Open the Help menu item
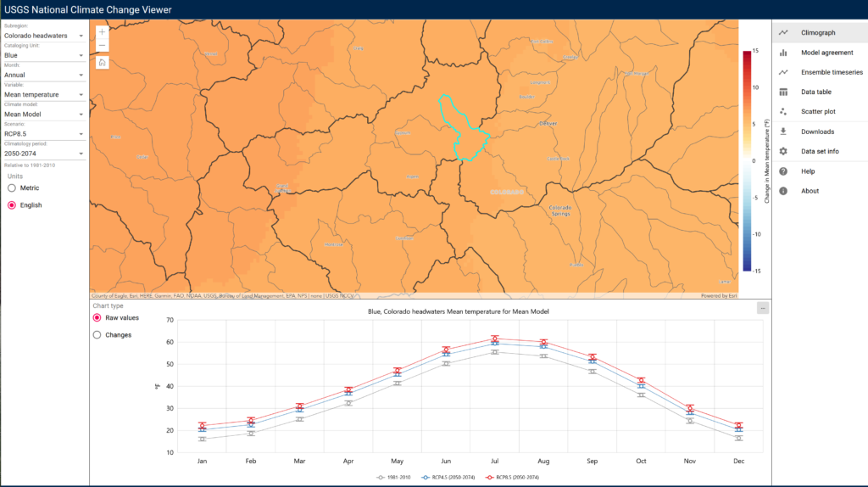 (820, 171)
